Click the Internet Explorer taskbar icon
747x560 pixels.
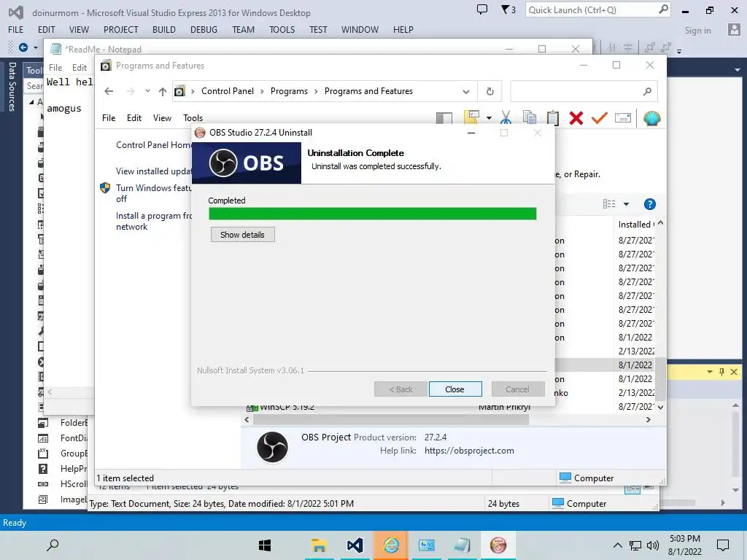pos(391,545)
